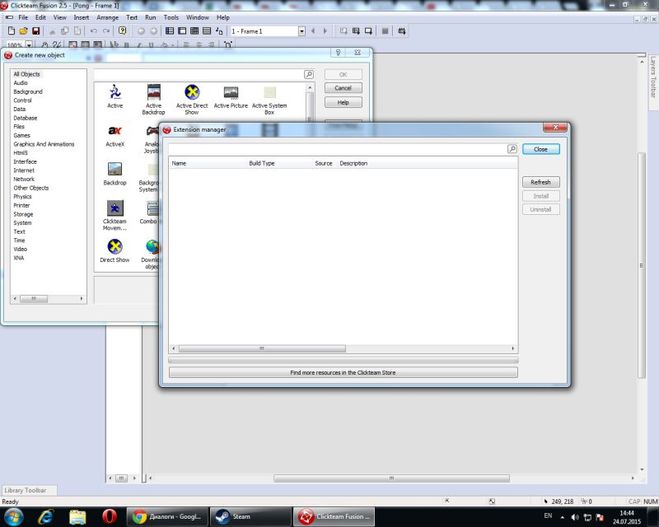Click the search magnifier in Extension manager

click(512, 149)
